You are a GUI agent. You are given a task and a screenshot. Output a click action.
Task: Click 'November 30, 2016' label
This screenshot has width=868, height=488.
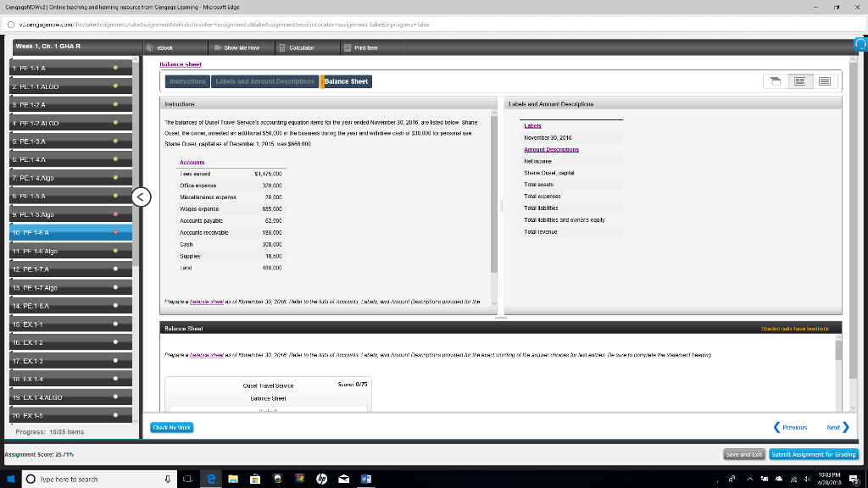[x=548, y=138]
